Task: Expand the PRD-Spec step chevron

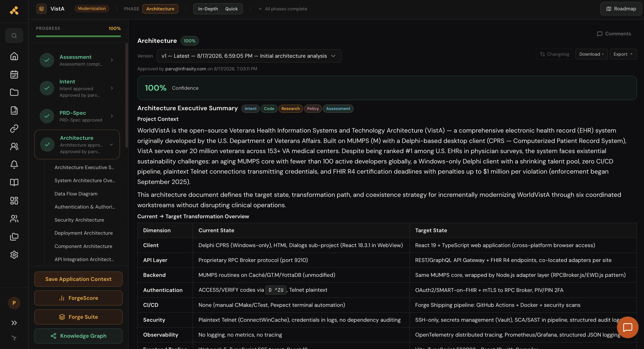Action: pyautogui.click(x=112, y=116)
